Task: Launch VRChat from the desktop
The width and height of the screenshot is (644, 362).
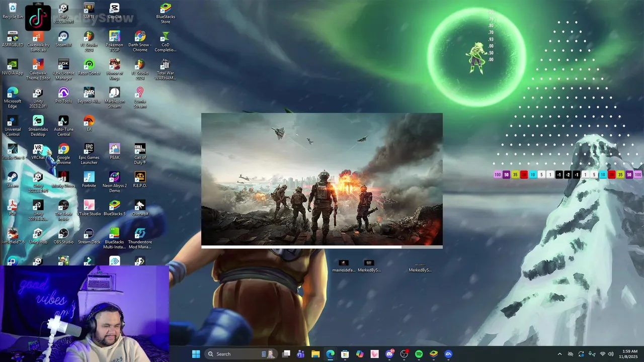Action: [38, 152]
